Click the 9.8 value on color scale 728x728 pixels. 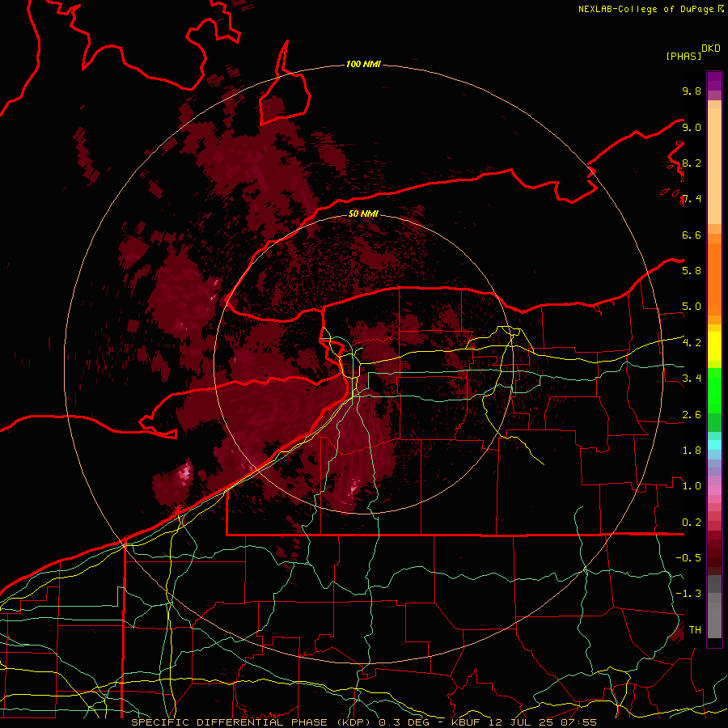pyautogui.click(x=692, y=91)
